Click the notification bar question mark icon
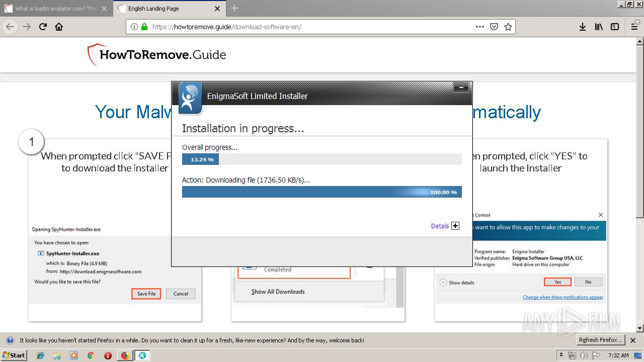 (10, 340)
